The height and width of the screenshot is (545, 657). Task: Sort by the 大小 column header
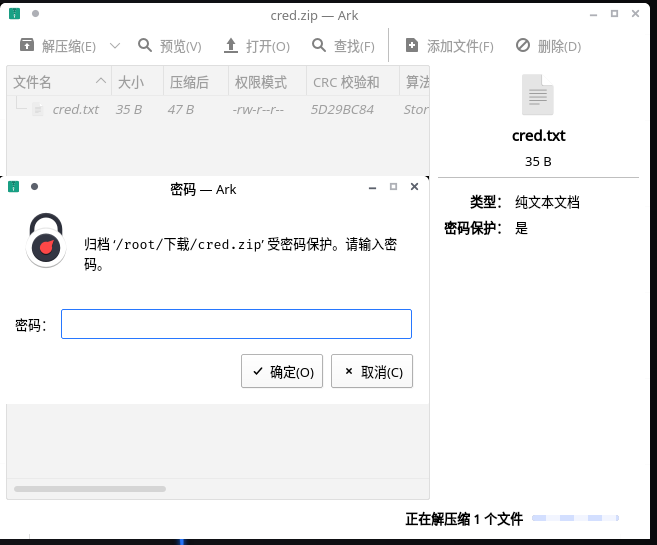click(x=137, y=82)
